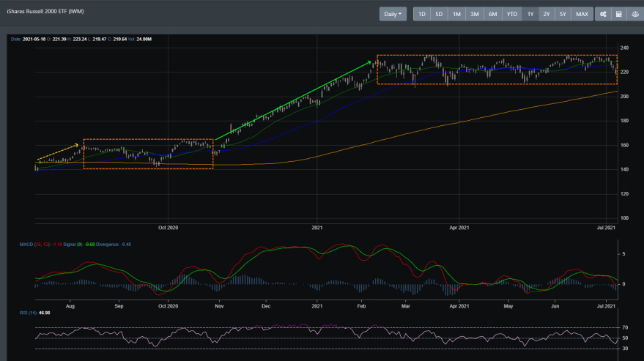Screen dimensions: 644x361
Task: Click the High 223.24 readout
Action: [77, 40]
